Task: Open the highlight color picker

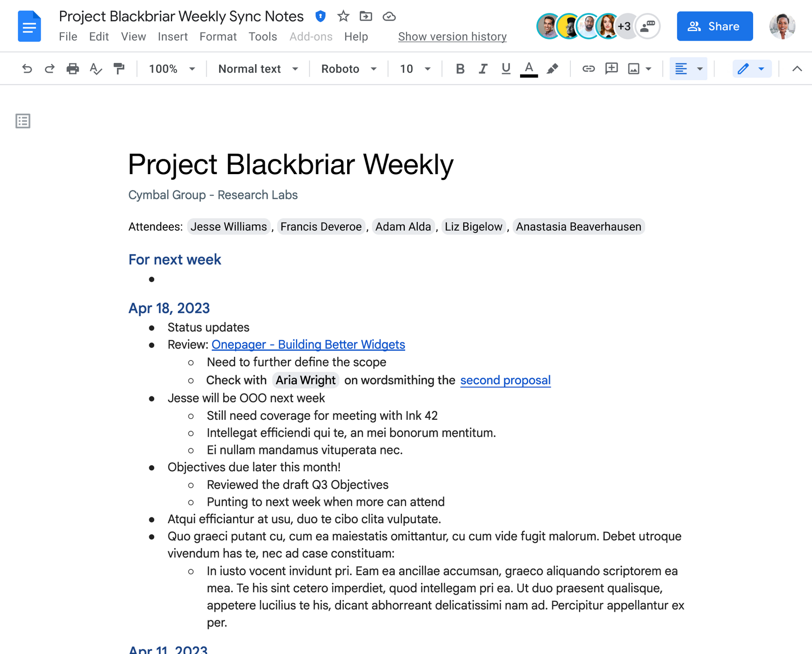Action: click(552, 69)
